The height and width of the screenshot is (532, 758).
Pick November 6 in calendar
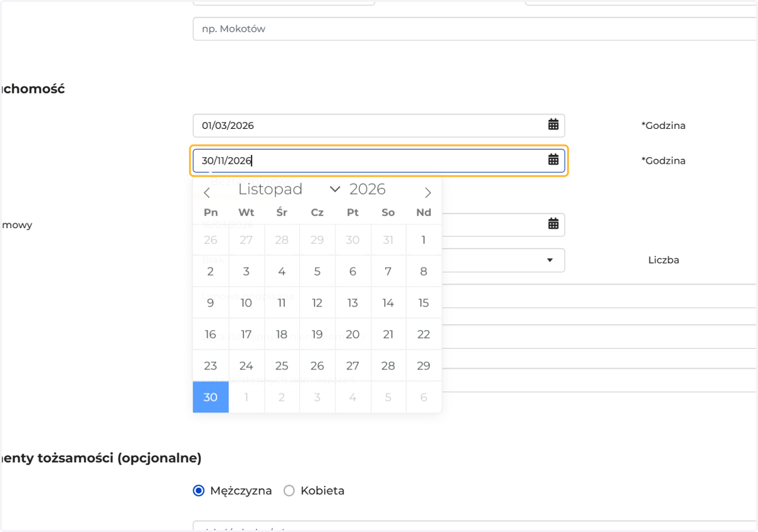352,272
